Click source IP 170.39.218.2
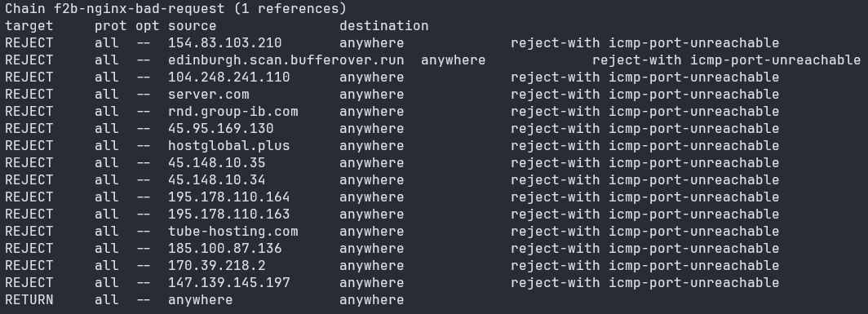This screenshot has width=868, height=314. pyautogui.click(x=216, y=267)
